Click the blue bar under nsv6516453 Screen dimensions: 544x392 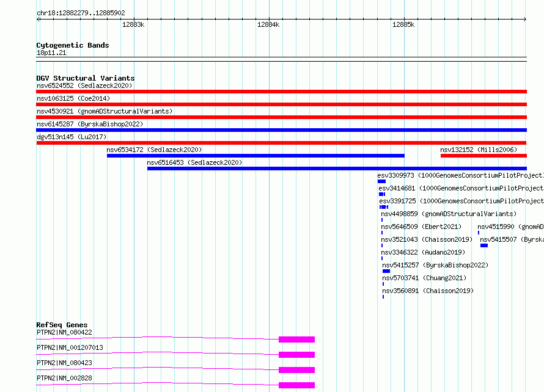pyautogui.click(x=337, y=169)
